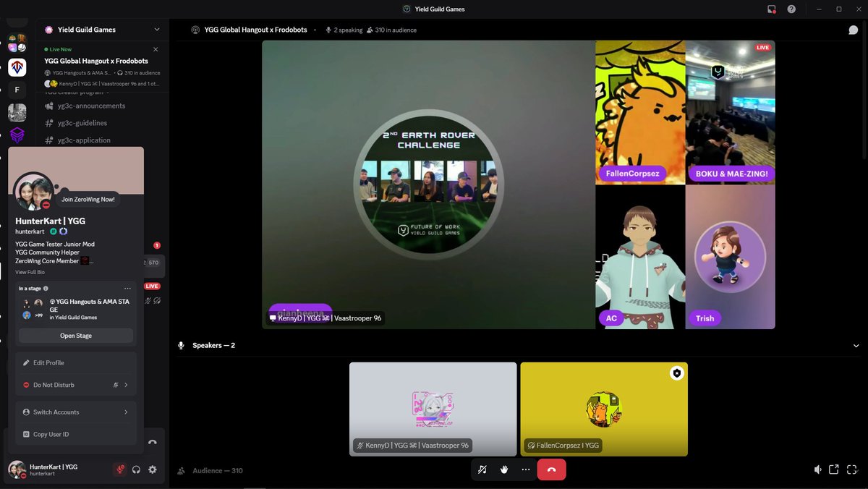Screen dimensions: 868x489
Task: Collapse the Speakers section chevron
Action: click(856, 346)
